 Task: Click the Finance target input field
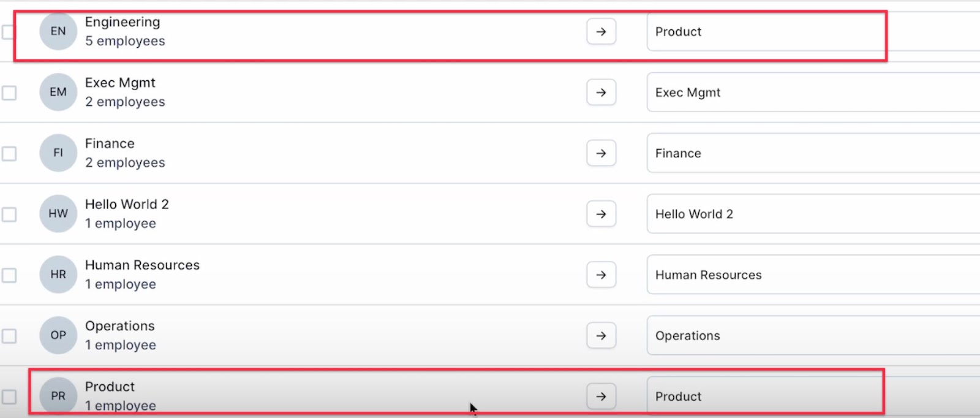pyautogui.click(x=813, y=153)
